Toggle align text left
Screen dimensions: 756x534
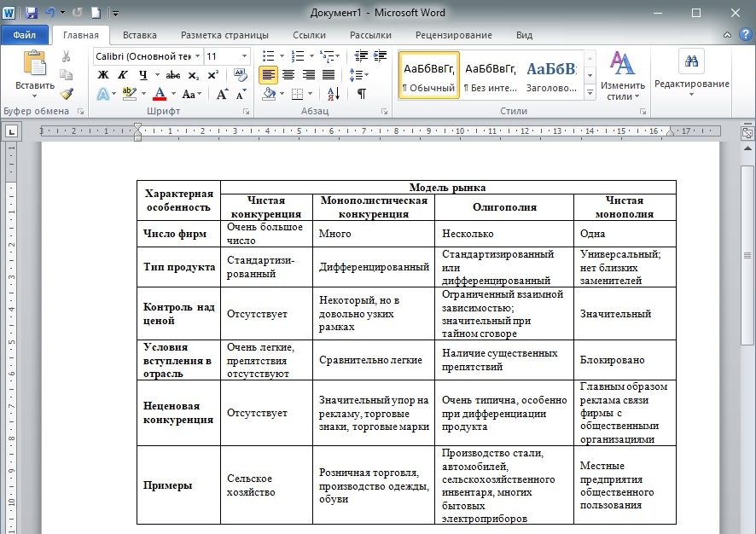click(268, 75)
